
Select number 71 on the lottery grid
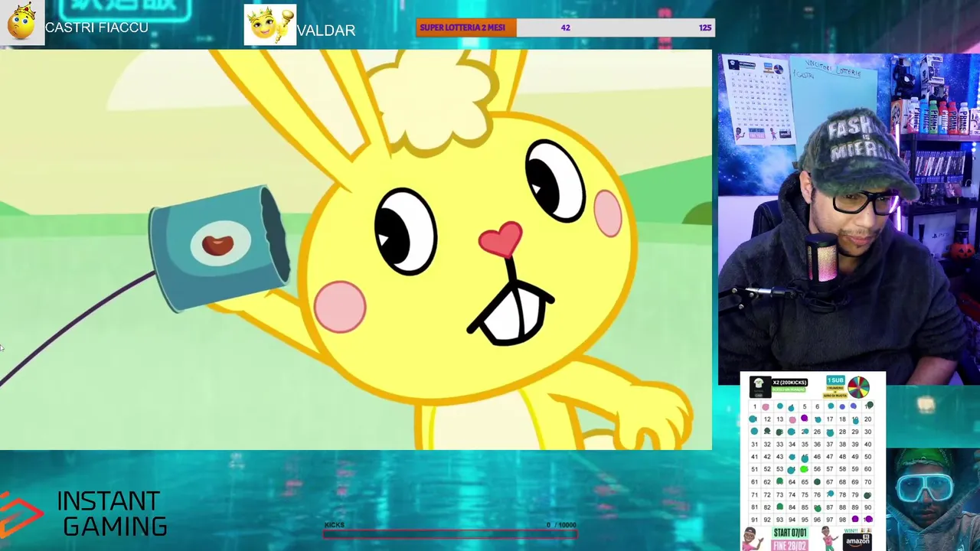coord(755,494)
